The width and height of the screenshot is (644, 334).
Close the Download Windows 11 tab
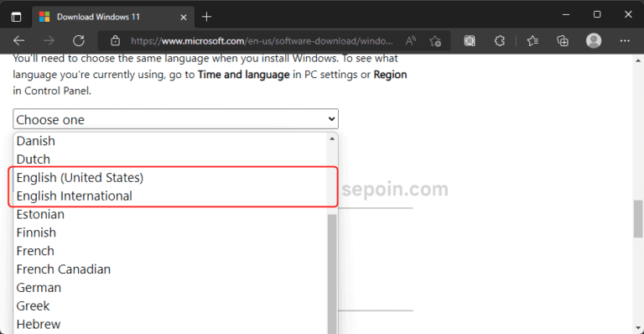point(184,18)
